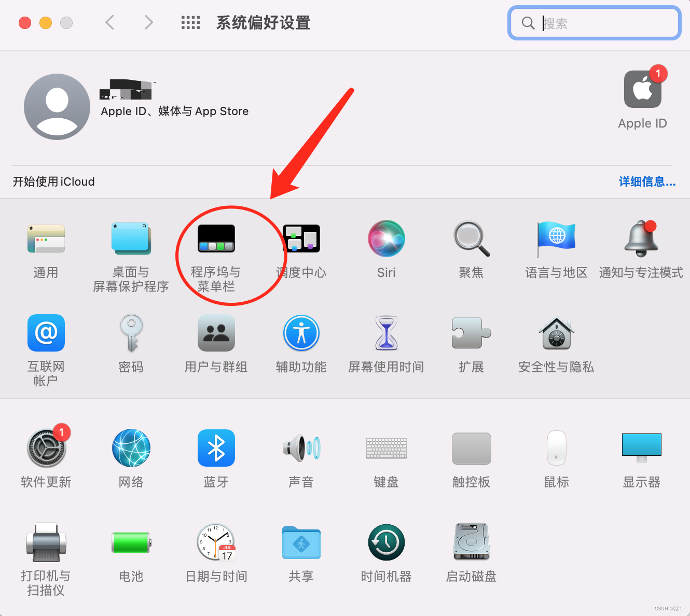The width and height of the screenshot is (690, 616).
Task: Click the 搜索 search field
Action: click(x=595, y=23)
